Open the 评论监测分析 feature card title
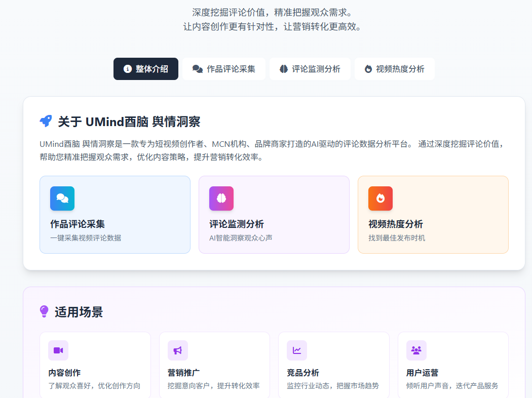 point(237,224)
